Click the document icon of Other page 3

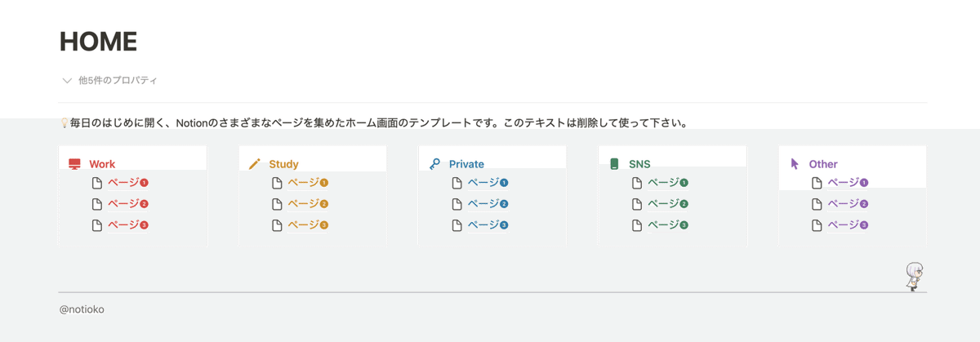tap(817, 225)
